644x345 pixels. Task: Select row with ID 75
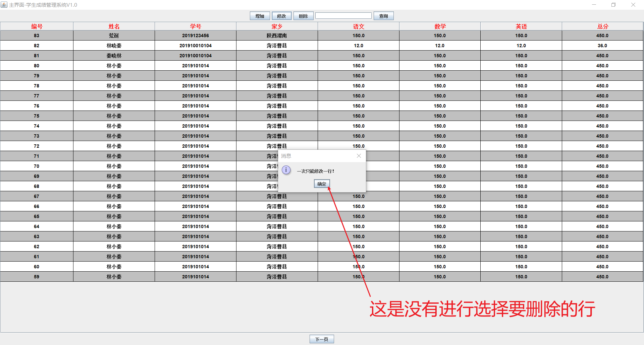322,116
